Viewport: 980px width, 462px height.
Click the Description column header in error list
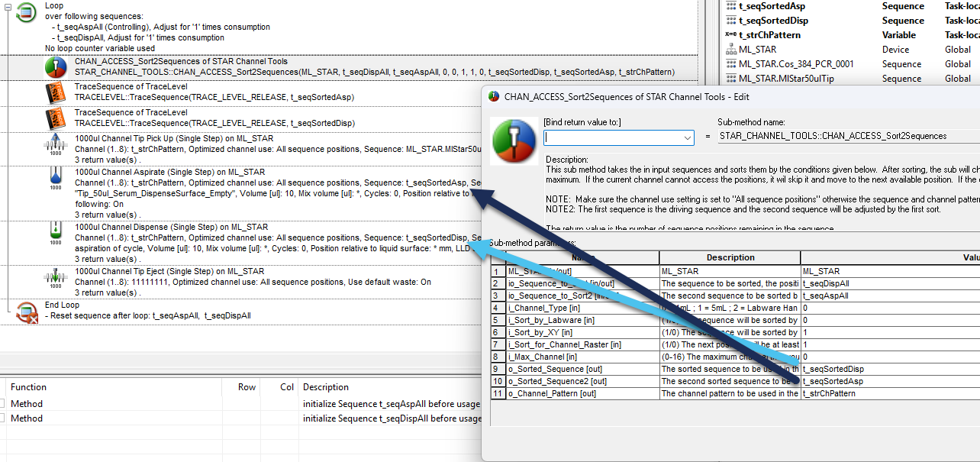click(326, 387)
